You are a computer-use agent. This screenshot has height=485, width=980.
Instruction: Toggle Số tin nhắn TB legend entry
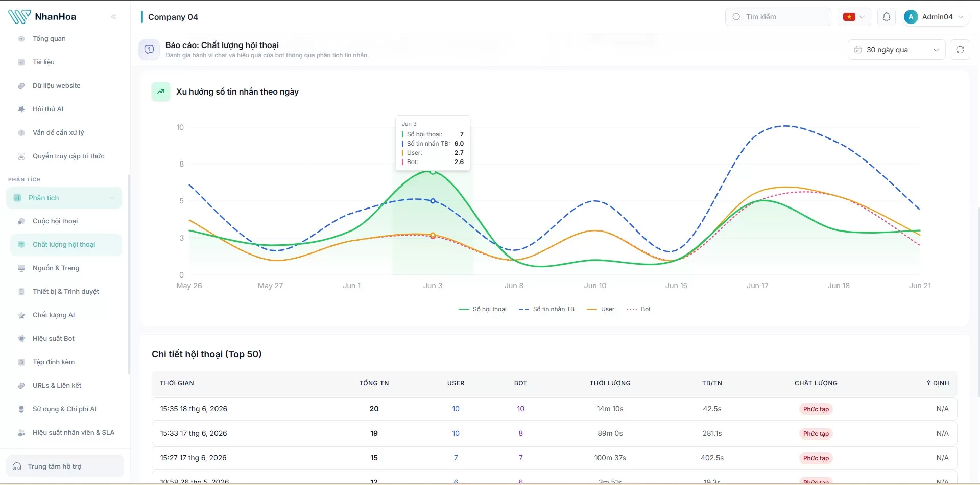(x=546, y=309)
